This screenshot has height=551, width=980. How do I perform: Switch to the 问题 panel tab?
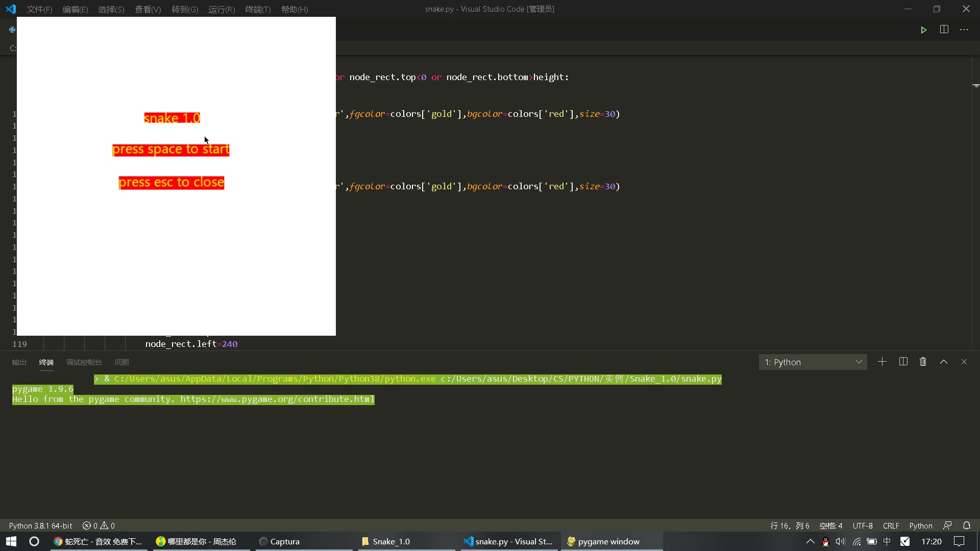121,362
